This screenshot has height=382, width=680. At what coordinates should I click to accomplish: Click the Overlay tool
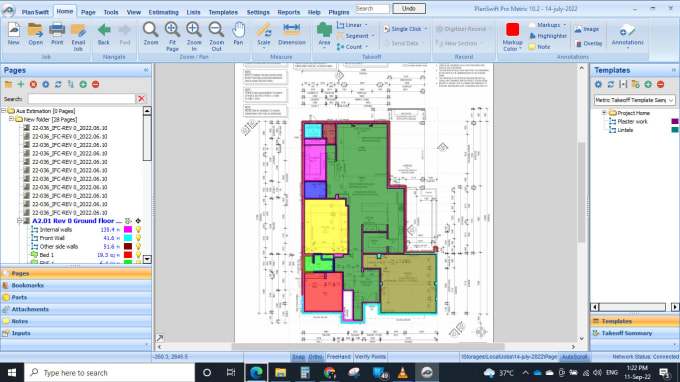point(588,43)
